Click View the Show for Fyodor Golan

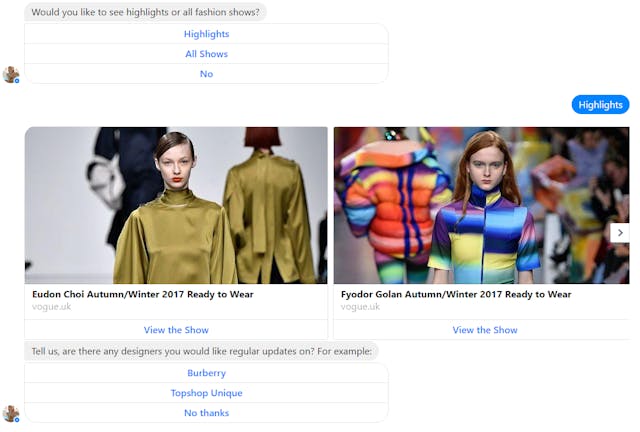485,330
